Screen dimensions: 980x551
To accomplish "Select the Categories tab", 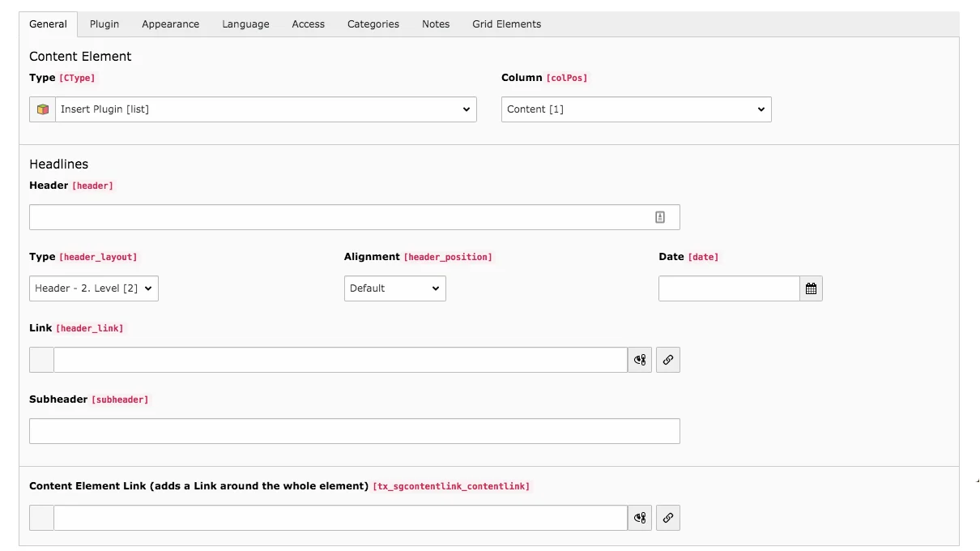I will coord(373,23).
